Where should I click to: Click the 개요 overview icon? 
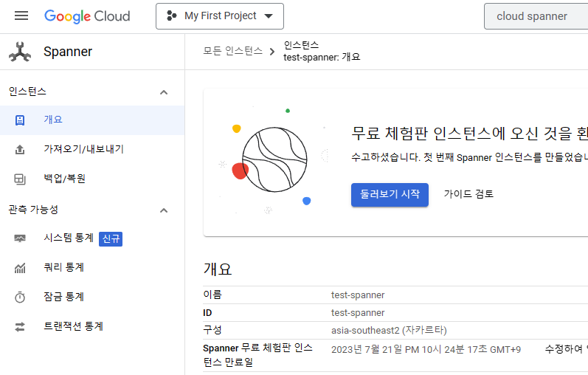coord(20,120)
